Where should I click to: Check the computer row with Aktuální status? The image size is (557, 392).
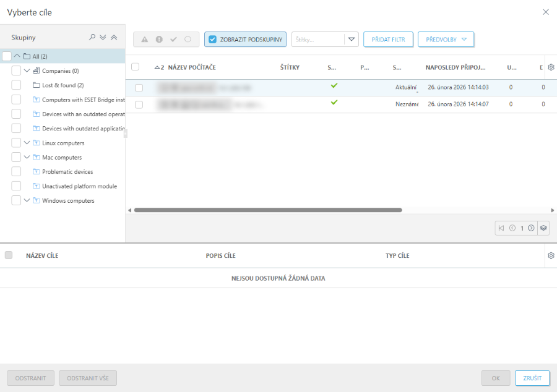click(139, 88)
